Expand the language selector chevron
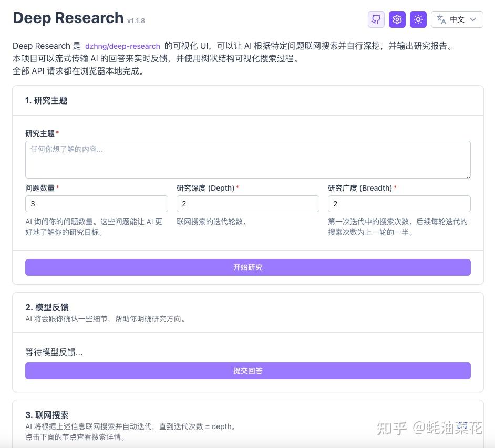 [472, 19]
